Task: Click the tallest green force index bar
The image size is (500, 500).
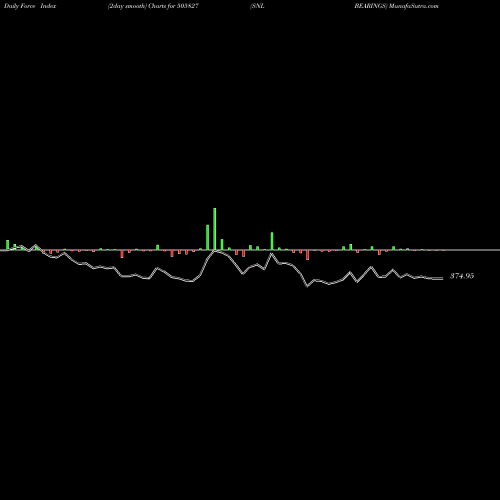Action: coord(215,229)
